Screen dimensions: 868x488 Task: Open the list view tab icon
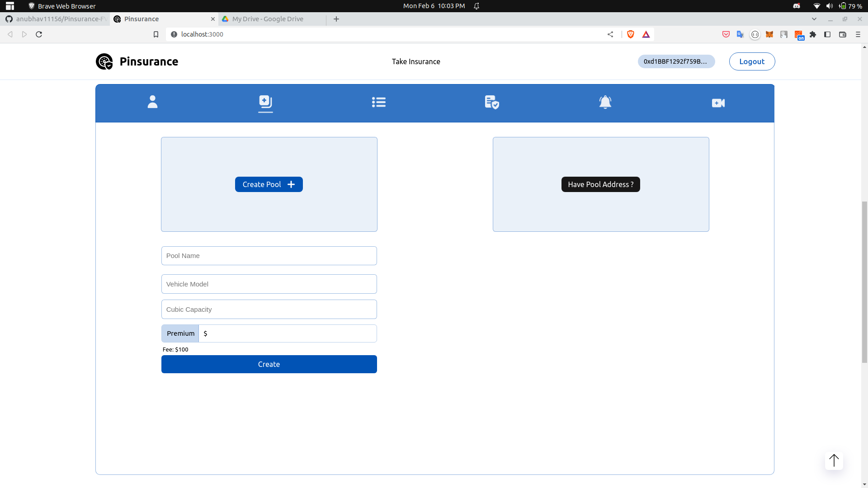point(379,103)
